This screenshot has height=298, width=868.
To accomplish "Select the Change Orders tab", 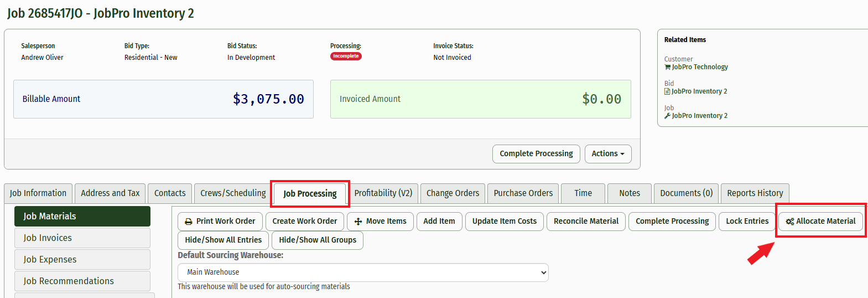I will [453, 193].
